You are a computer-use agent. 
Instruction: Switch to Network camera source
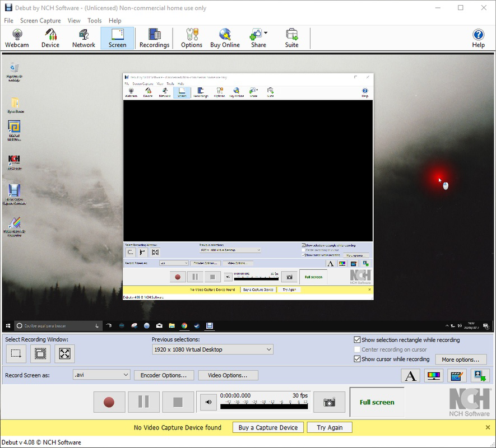84,38
